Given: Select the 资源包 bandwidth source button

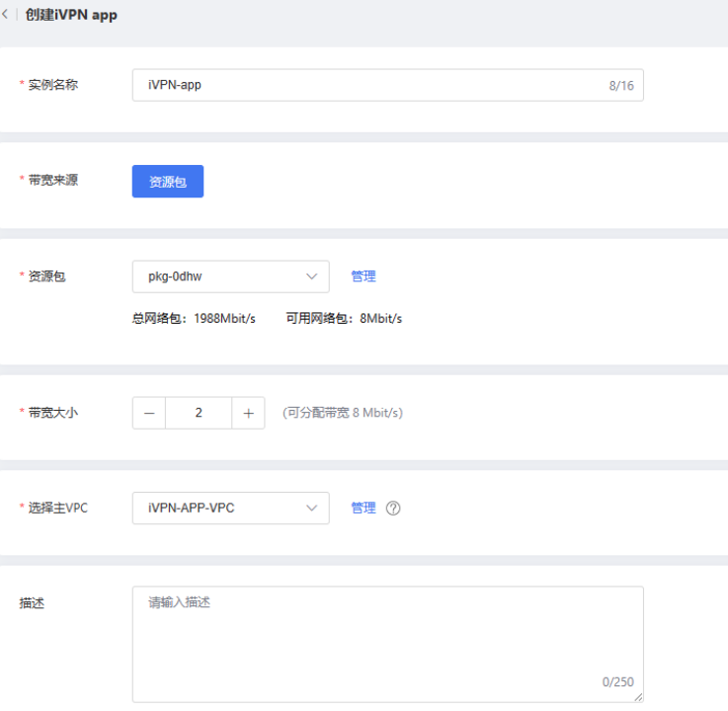Looking at the screenshot, I should (168, 182).
